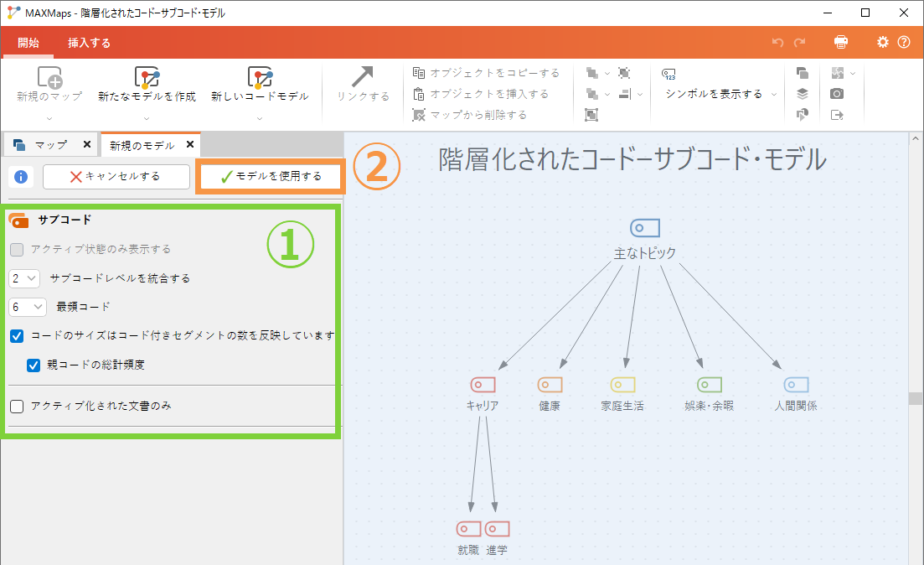
Task: Click the blue info icon
Action: (x=21, y=176)
